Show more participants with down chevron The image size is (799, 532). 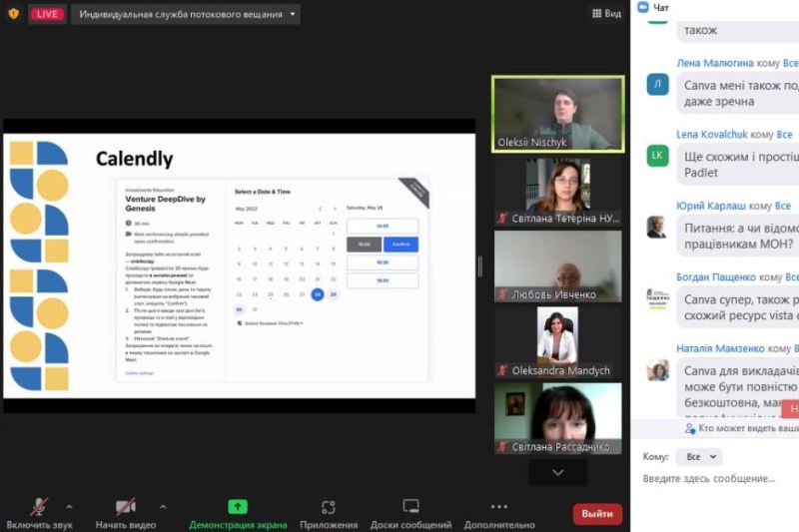pos(558,472)
